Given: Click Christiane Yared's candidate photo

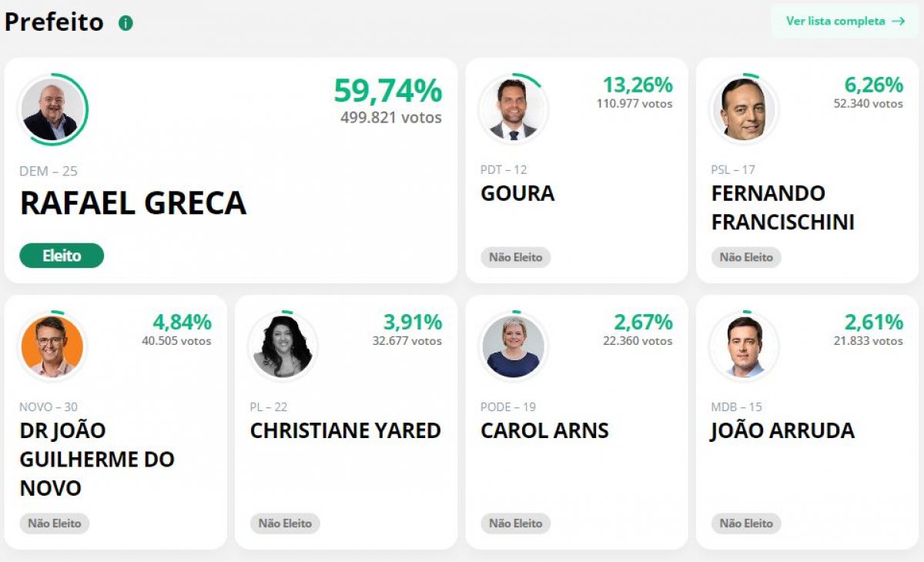Looking at the screenshot, I should [x=282, y=346].
